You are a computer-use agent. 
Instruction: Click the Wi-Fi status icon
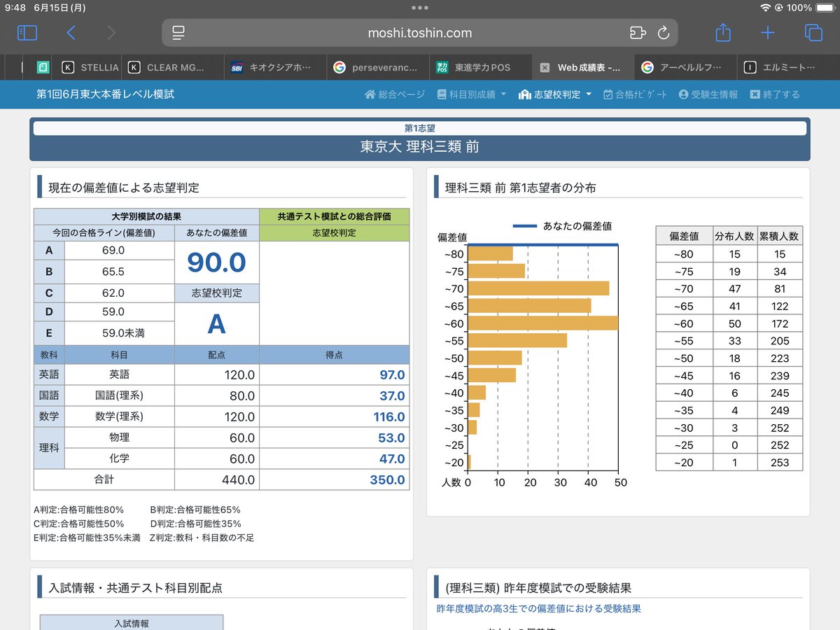pos(765,8)
